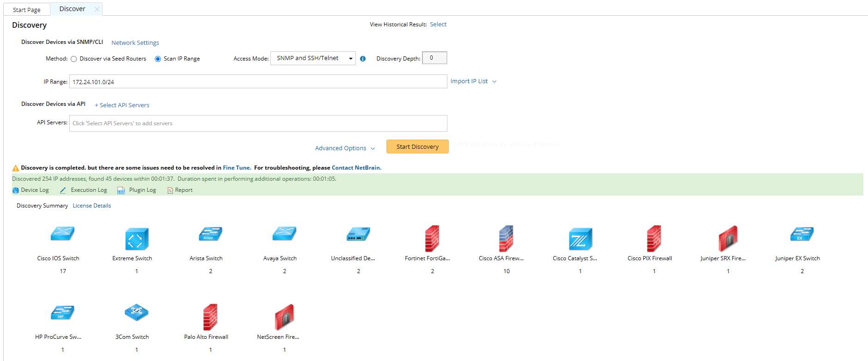
Task: Click the discovery warning triangle icon
Action: coord(16,168)
